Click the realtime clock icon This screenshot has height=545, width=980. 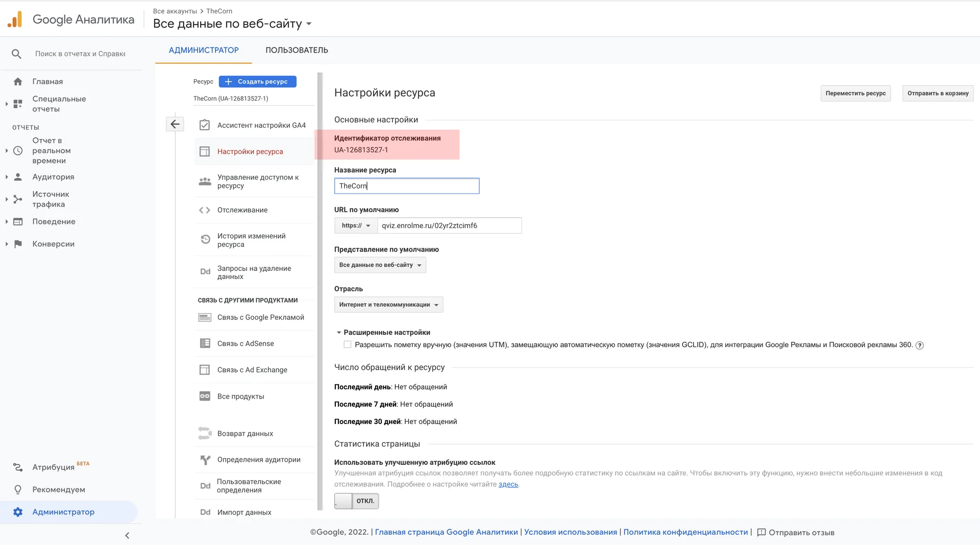click(x=18, y=151)
